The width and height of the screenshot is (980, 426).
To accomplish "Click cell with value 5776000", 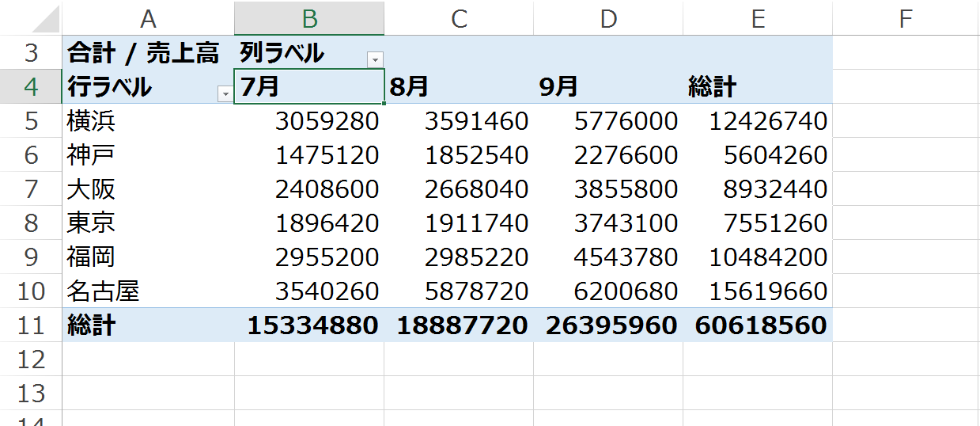I will pyautogui.click(x=608, y=121).
